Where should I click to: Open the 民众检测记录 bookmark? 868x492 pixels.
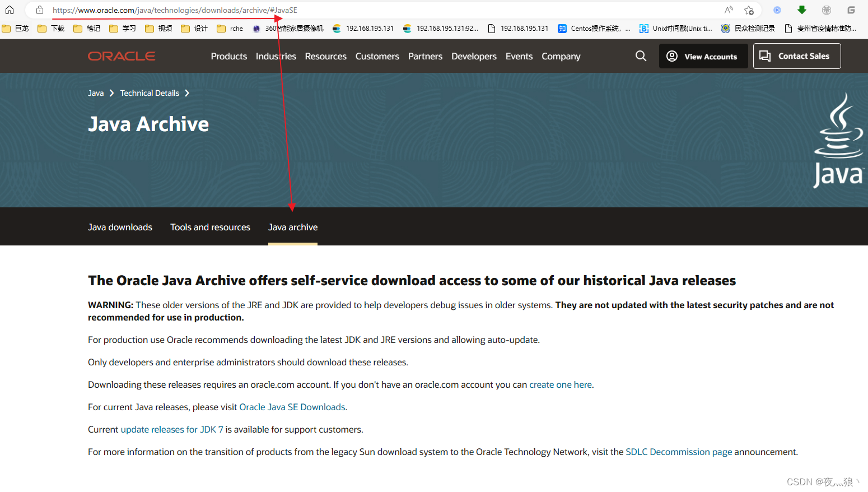point(748,29)
